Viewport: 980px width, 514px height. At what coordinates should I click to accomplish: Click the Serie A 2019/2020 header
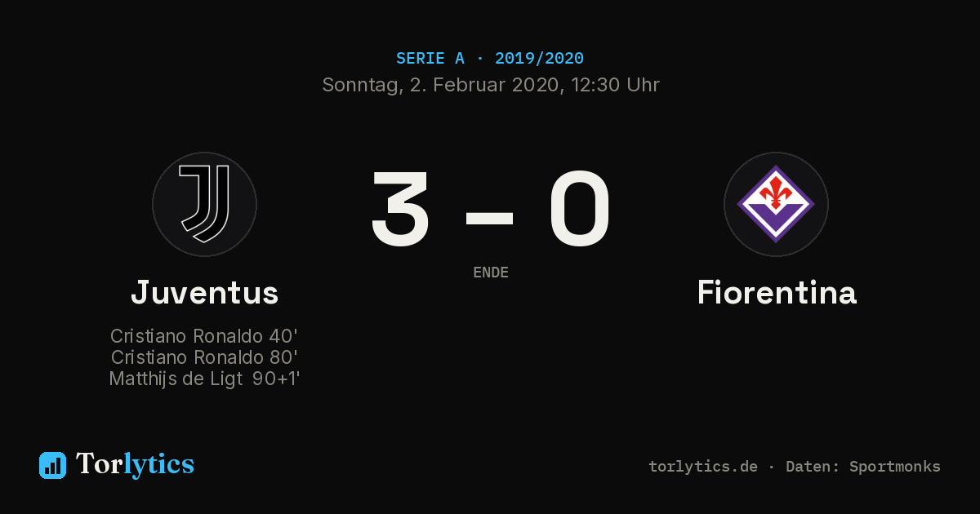[x=490, y=59]
